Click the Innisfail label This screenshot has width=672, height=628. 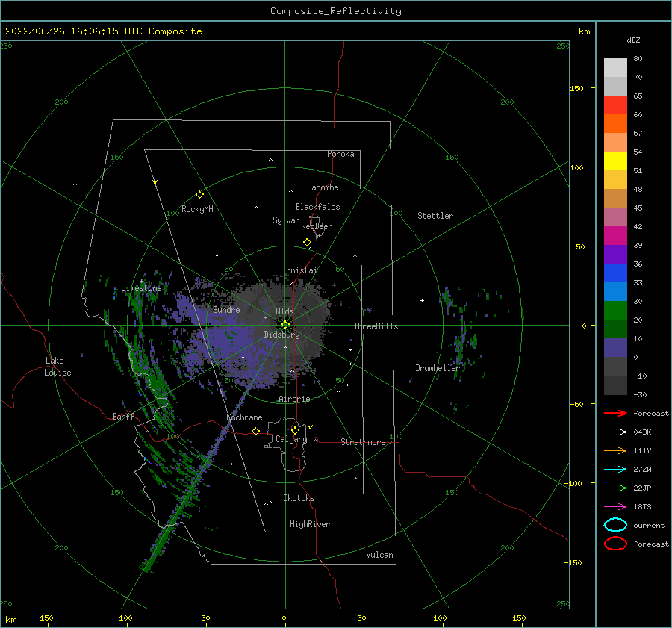coord(302,270)
